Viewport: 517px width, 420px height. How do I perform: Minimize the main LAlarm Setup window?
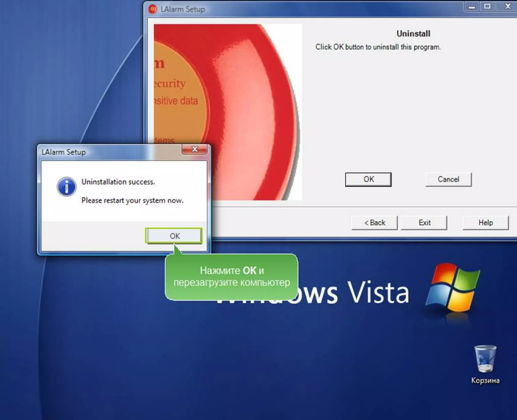tap(472, 6)
